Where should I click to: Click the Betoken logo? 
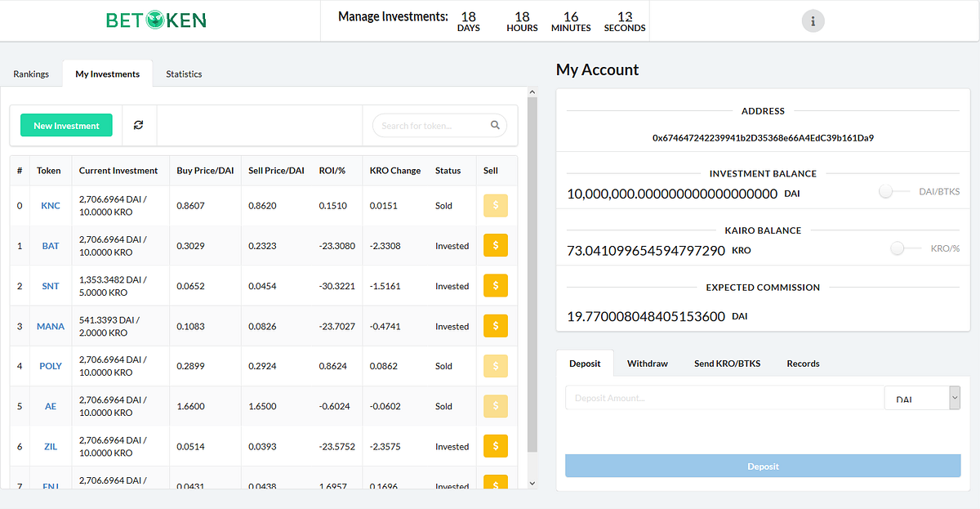(156, 20)
